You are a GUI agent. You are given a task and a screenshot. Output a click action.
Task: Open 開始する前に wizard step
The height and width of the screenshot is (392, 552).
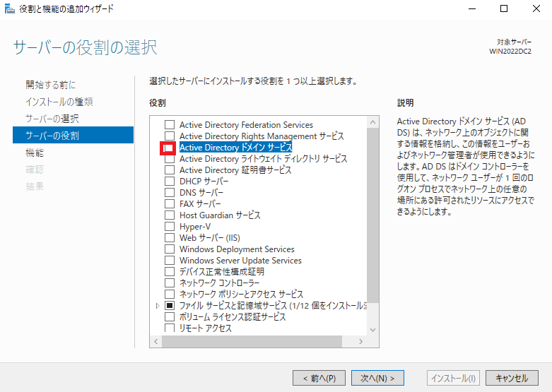[50, 85]
